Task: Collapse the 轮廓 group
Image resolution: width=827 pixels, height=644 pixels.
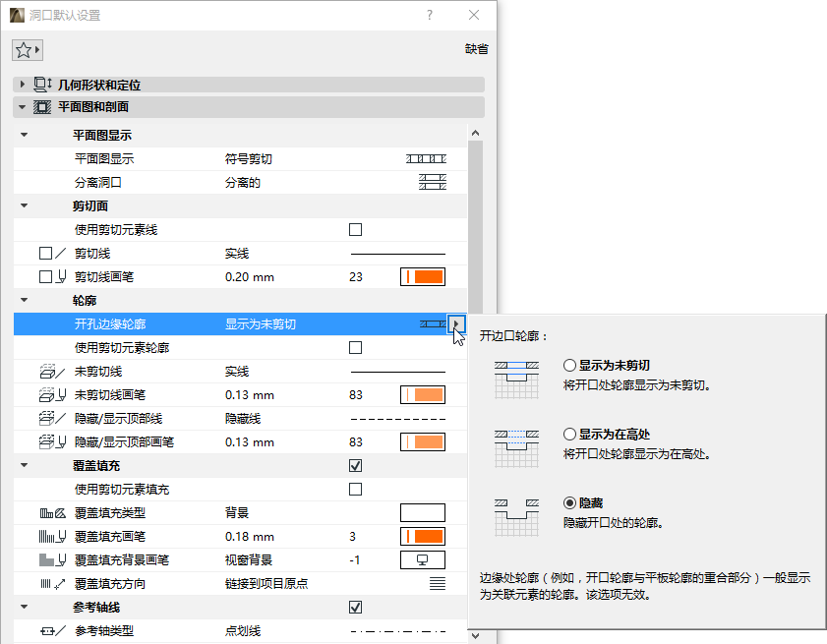Action: [x=24, y=300]
